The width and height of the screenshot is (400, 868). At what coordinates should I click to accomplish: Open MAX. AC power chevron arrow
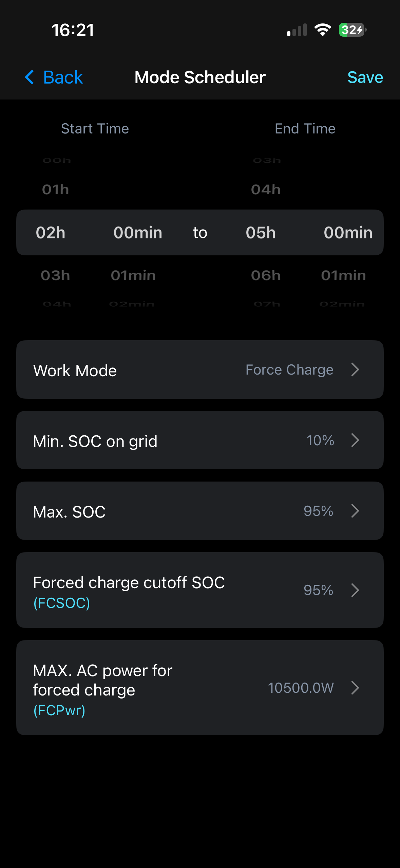(355, 688)
